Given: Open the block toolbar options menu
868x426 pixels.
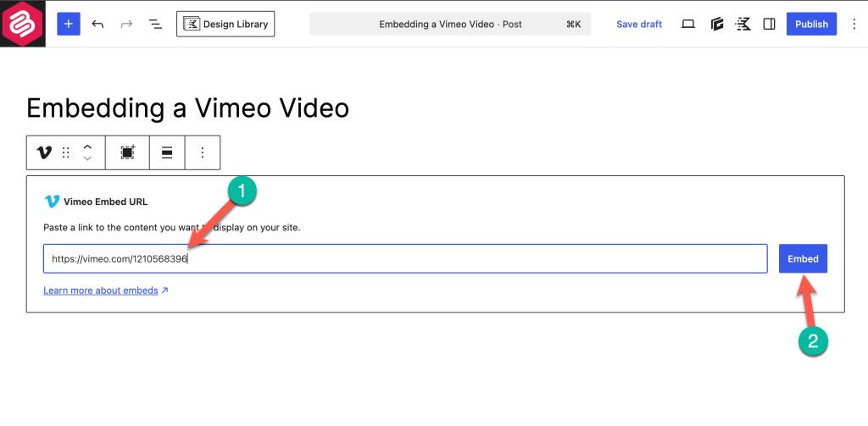Looking at the screenshot, I should pos(203,152).
